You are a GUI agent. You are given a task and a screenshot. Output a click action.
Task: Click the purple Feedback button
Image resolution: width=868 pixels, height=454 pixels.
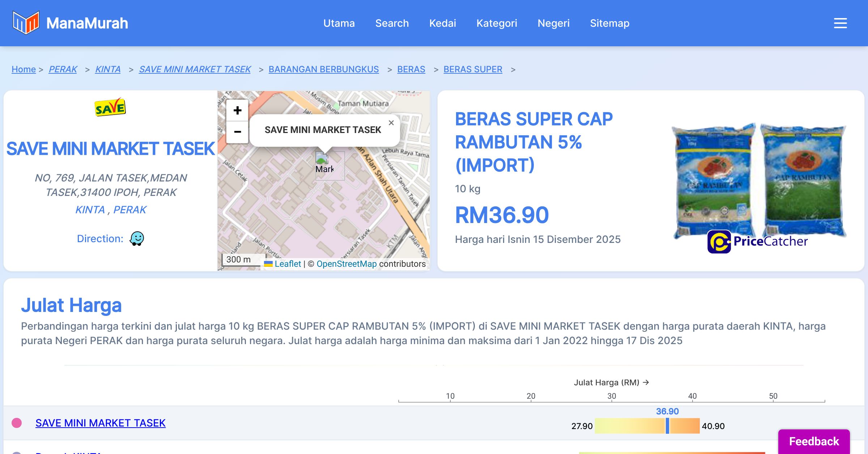[x=814, y=441]
